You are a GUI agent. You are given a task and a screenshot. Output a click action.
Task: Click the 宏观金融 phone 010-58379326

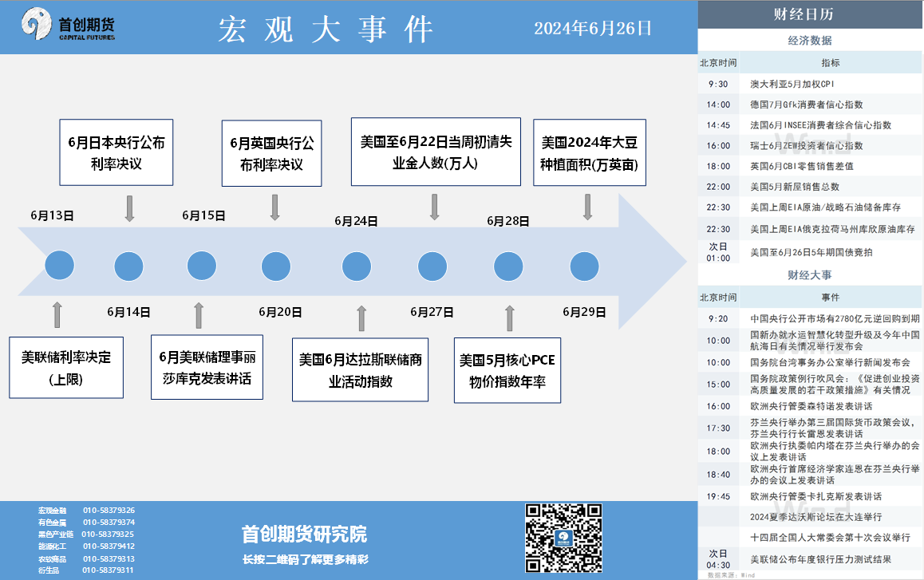[109, 511]
